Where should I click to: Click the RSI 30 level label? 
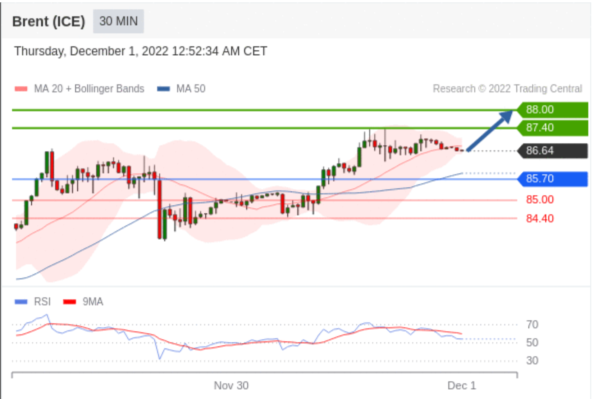tap(532, 360)
